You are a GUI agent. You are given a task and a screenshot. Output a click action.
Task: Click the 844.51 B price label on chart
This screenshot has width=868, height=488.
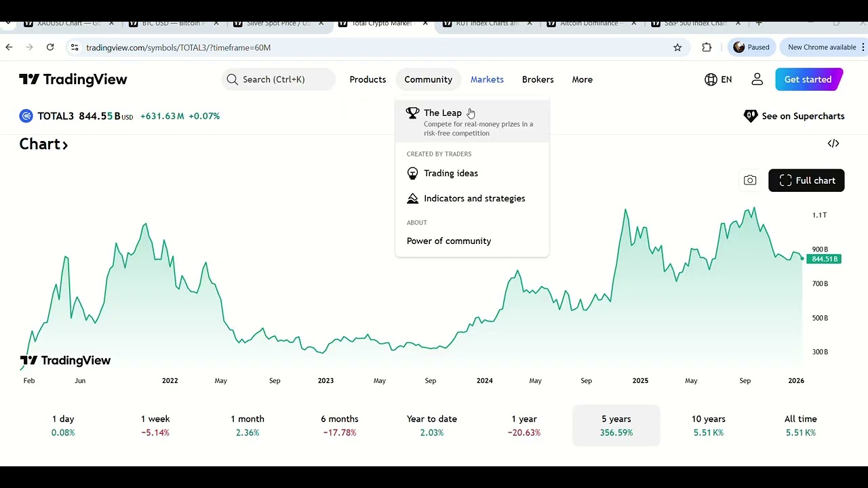tap(825, 259)
